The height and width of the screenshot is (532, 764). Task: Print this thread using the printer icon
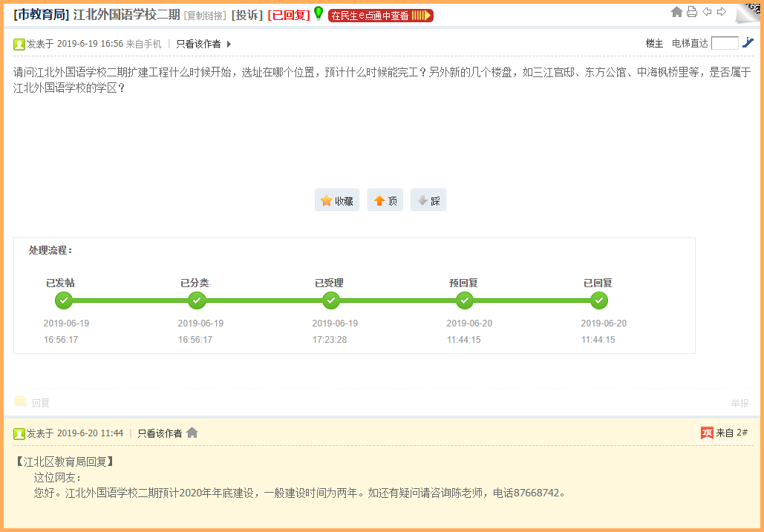[692, 12]
